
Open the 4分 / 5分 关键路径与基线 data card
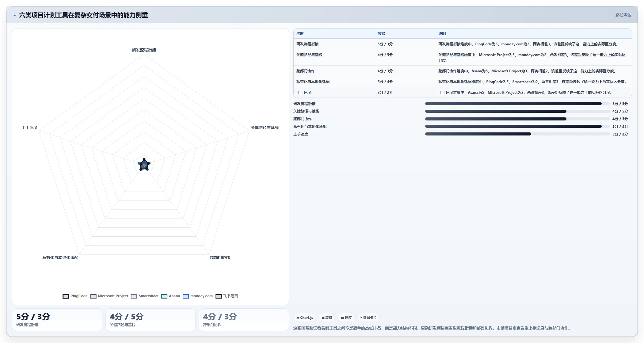pyautogui.click(x=151, y=320)
